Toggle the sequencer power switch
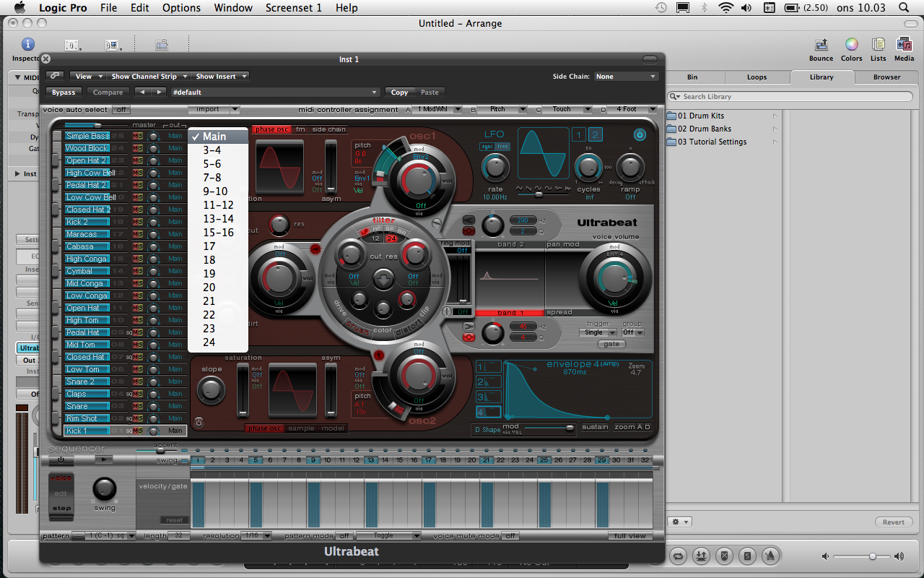This screenshot has height=578, width=924. click(x=61, y=460)
